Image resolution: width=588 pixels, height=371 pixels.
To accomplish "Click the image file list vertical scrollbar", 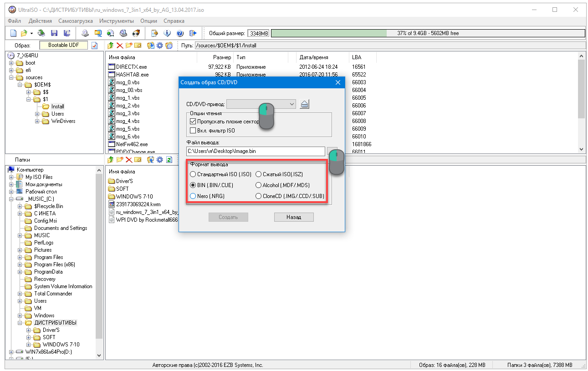I will [x=581, y=102].
